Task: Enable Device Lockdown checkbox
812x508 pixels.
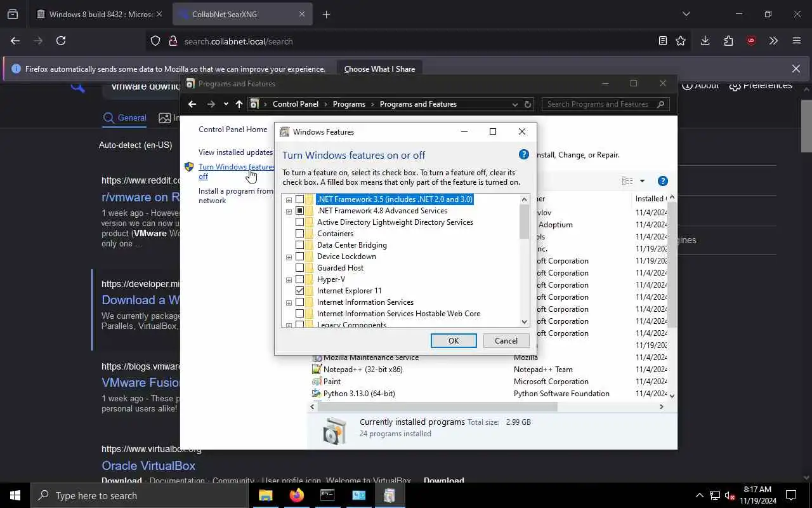Action: 300,257
